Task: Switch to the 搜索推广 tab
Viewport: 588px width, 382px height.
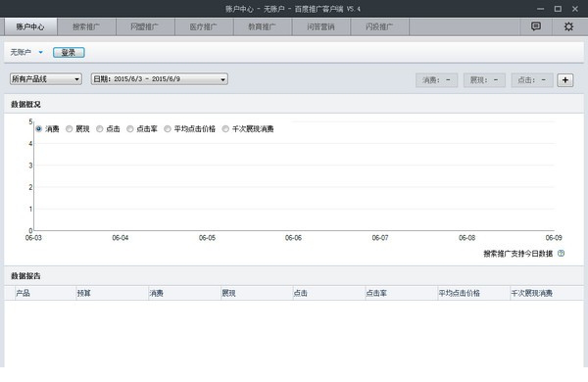Action: pyautogui.click(x=86, y=26)
